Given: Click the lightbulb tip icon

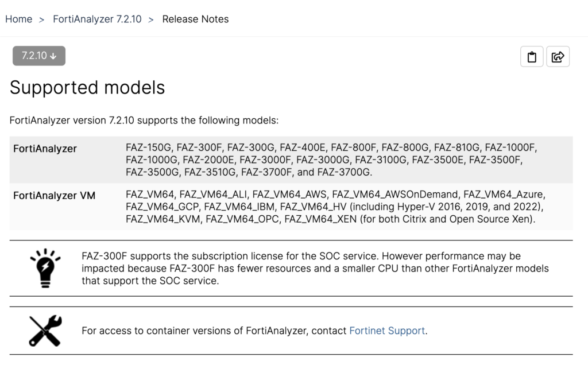Looking at the screenshot, I should point(45,267).
